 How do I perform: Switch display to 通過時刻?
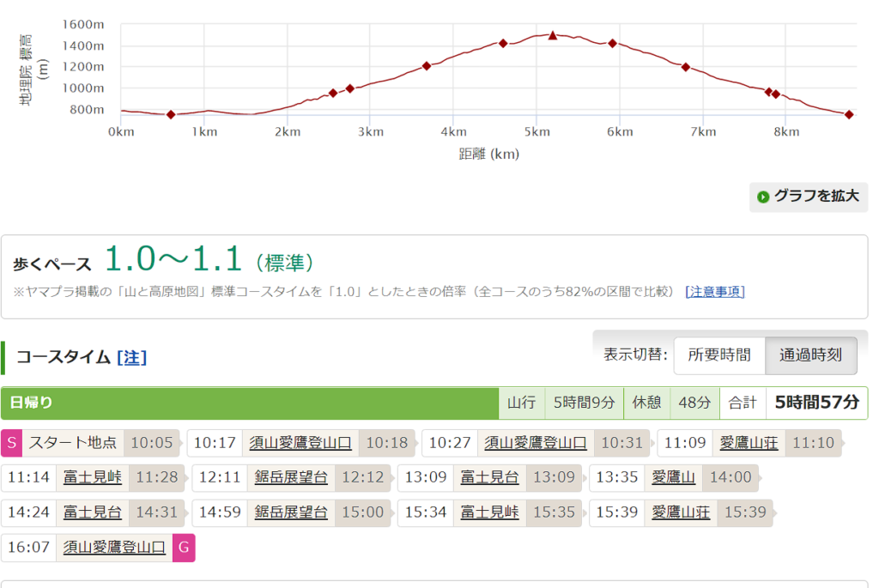point(810,355)
